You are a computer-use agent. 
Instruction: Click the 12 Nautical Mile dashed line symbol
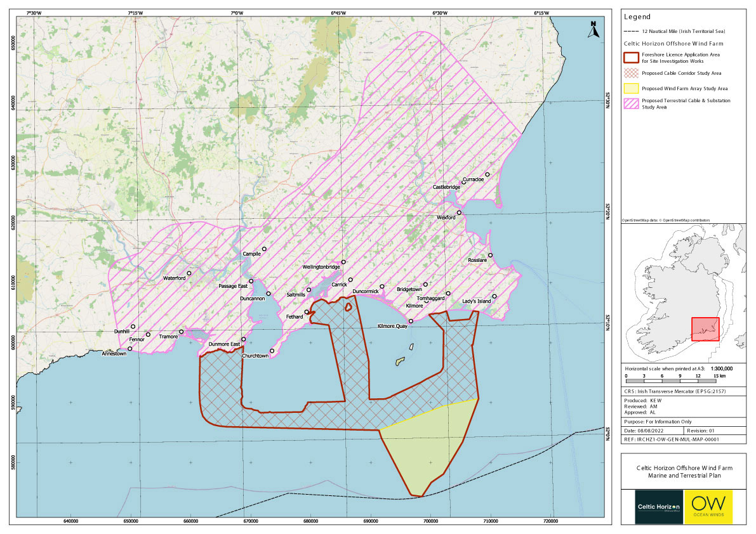(631, 30)
